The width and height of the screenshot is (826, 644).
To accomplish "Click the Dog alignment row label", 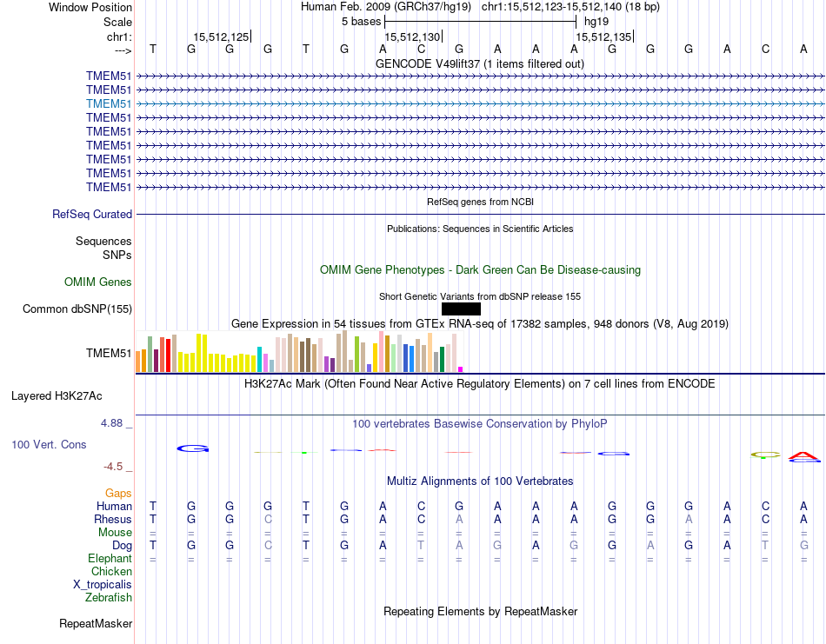I will coord(122,546).
